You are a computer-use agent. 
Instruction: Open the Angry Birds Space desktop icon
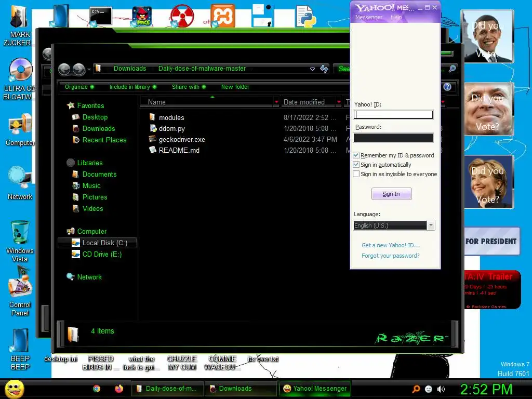141,16
